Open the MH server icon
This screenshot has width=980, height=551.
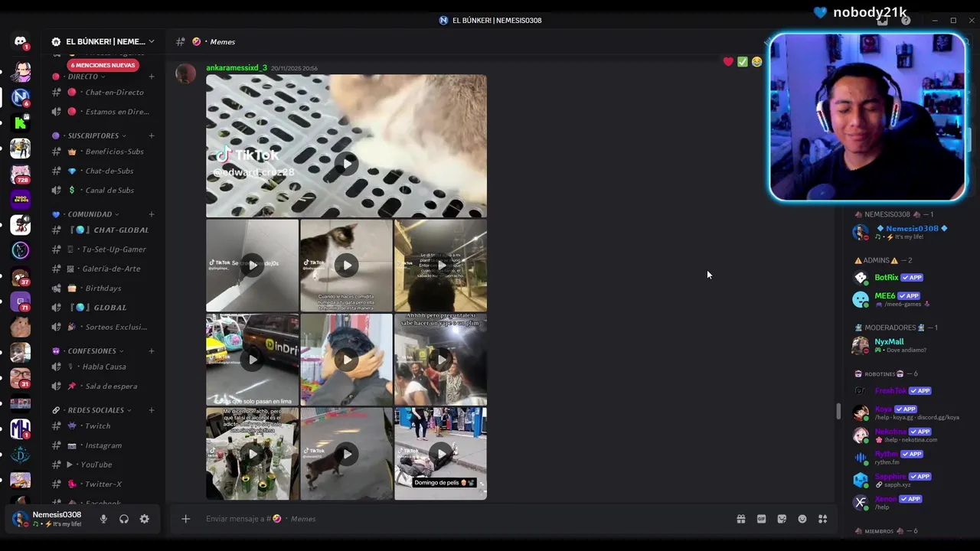coord(21,429)
